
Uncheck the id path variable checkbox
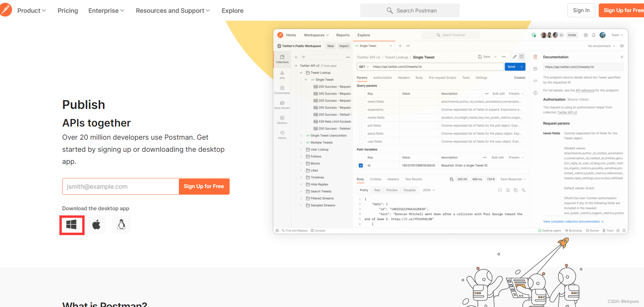point(361,165)
